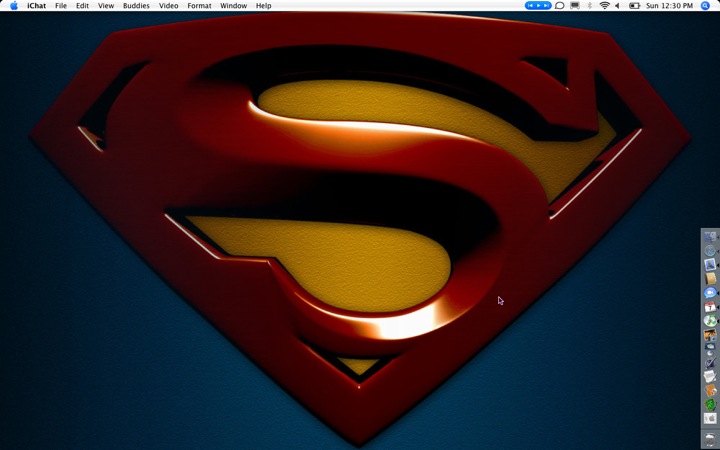Open the Displays menu bar icon
Image resolution: width=720 pixels, height=450 pixels.
click(574, 6)
